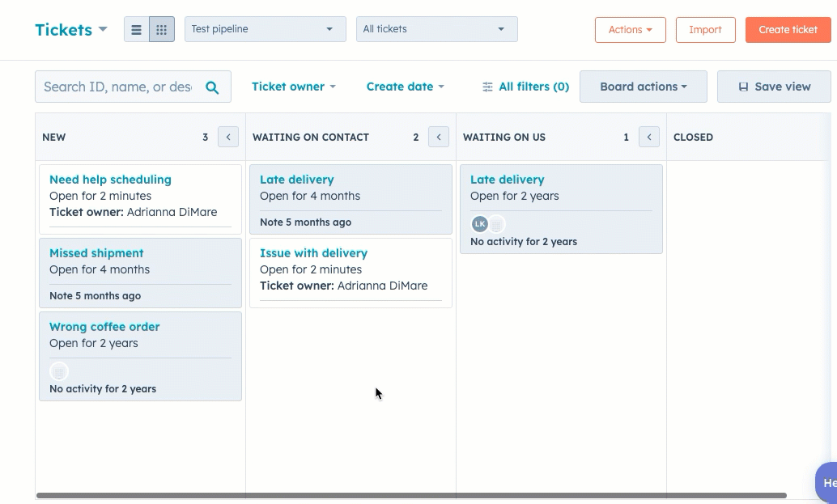Open Need help scheduling ticket
837x504 pixels.
tap(111, 180)
